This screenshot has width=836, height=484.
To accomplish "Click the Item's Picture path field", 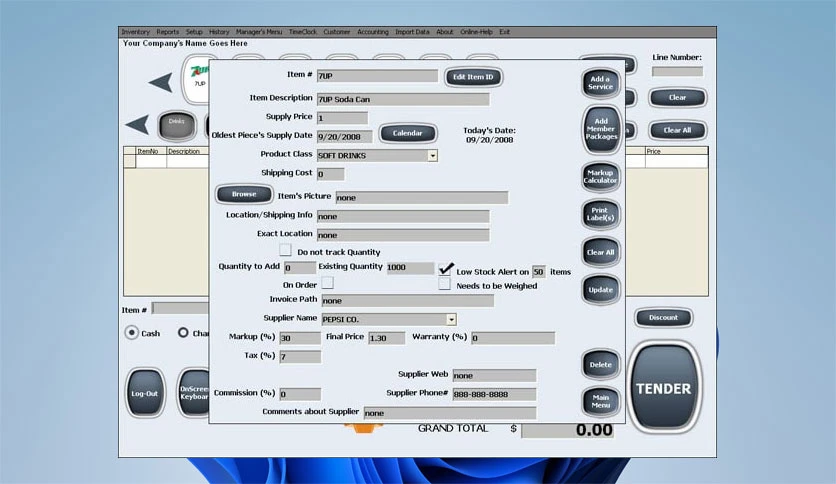I will point(421,198).
